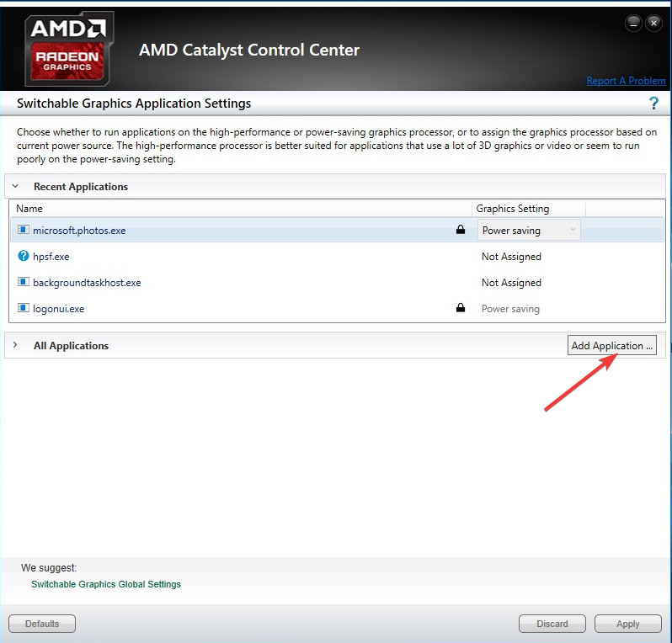Click the logonui.exe application icon
Image resolution: width=672 pixels, height=643 pixels.
click(x=23, y=308)
